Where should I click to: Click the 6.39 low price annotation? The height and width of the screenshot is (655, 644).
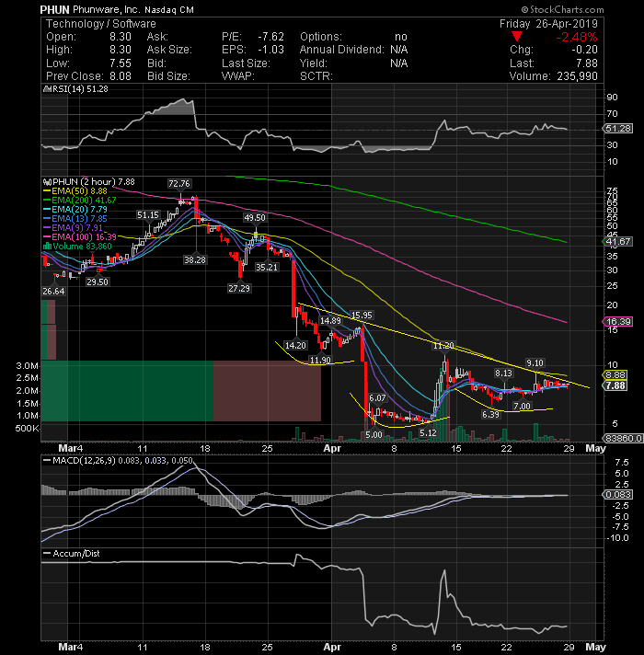(490, 414)
